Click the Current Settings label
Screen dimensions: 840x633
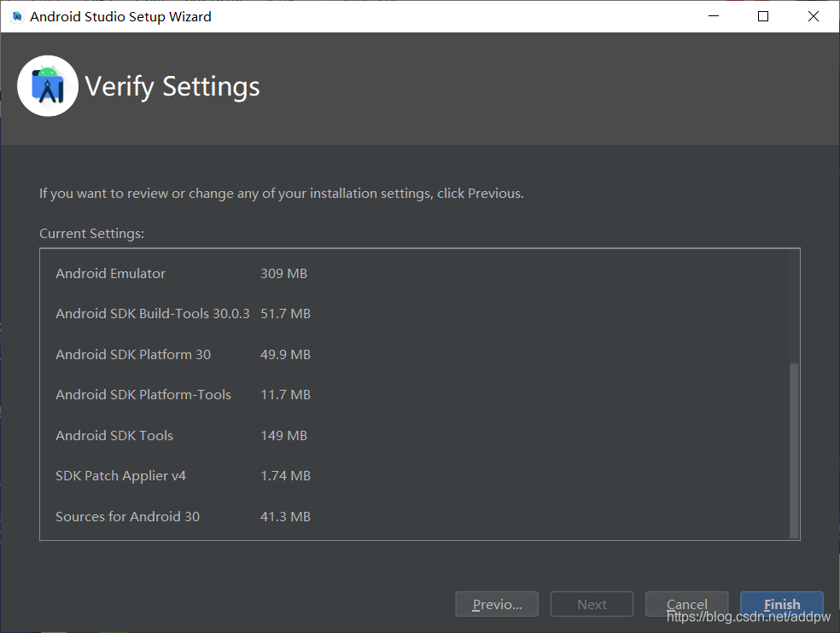pos(91,234)
